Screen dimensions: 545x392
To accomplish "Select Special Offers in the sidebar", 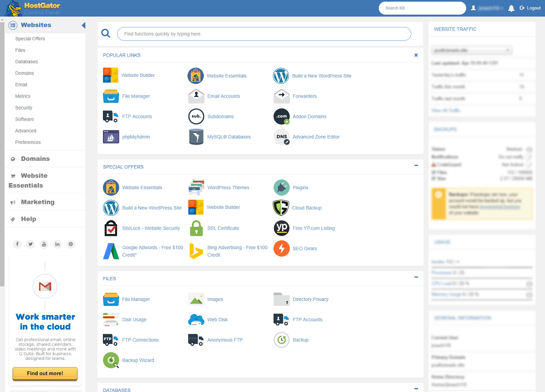I will point(30,39).
